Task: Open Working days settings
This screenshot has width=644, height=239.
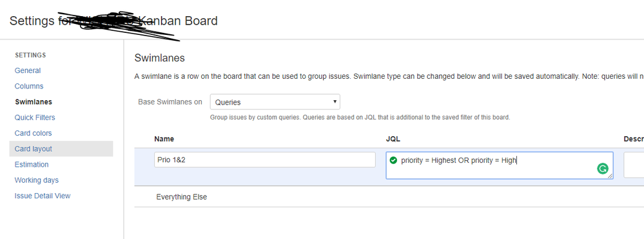Action: 37,180
